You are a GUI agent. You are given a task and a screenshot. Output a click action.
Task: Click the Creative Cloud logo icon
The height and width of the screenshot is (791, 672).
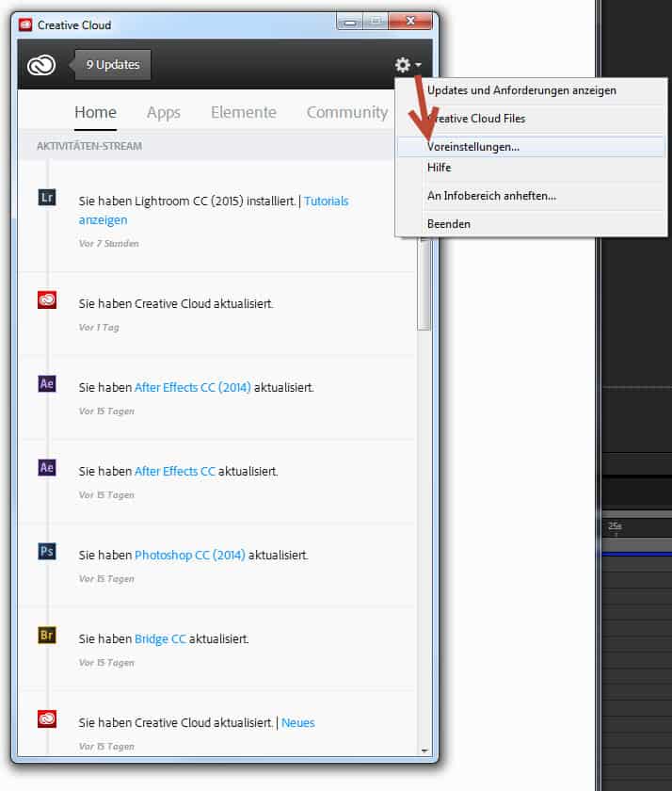tap(42, 65)
